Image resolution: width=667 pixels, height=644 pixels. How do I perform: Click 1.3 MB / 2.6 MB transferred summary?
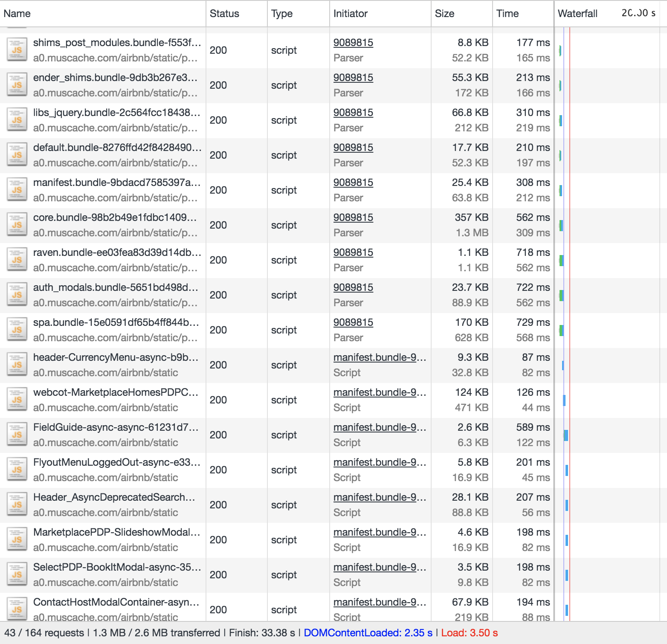pos(157,633)
